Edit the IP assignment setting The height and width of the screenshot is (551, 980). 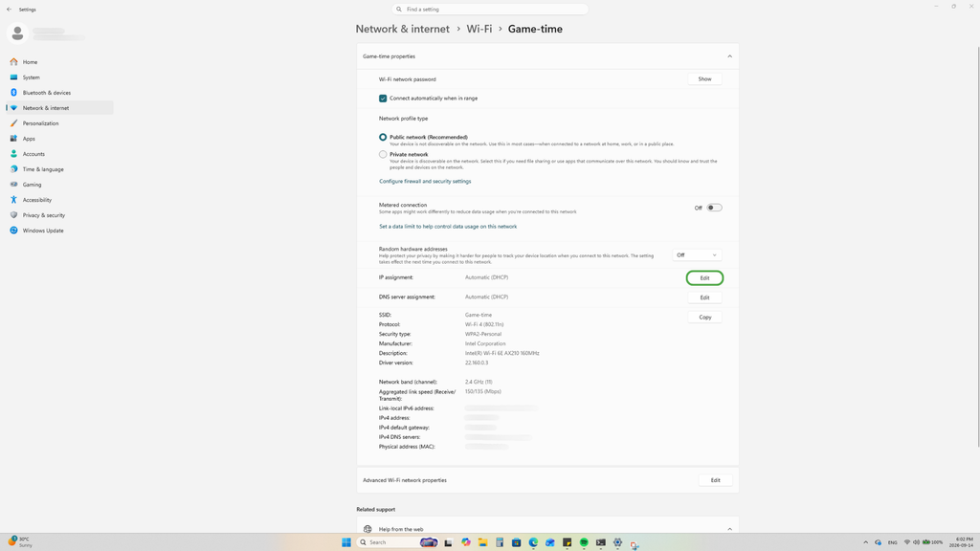pos(704,278)
